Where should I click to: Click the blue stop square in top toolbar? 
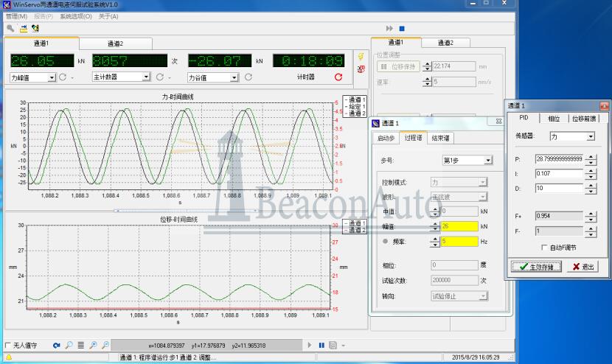click(402, 28)
